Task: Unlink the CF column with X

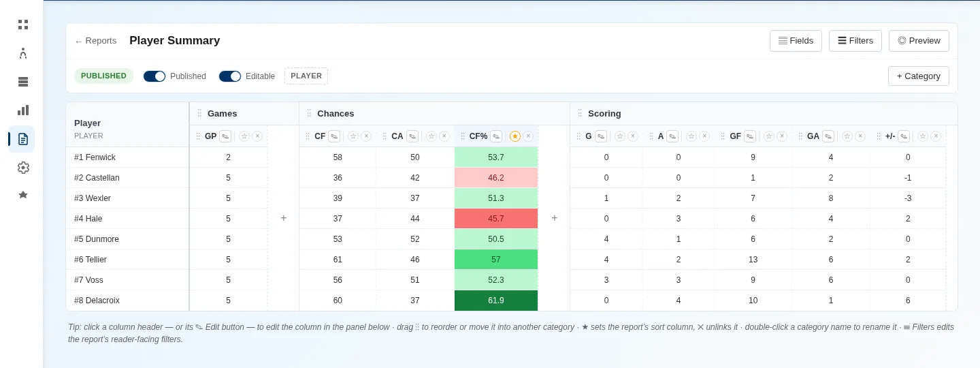Action: [366, 136]
